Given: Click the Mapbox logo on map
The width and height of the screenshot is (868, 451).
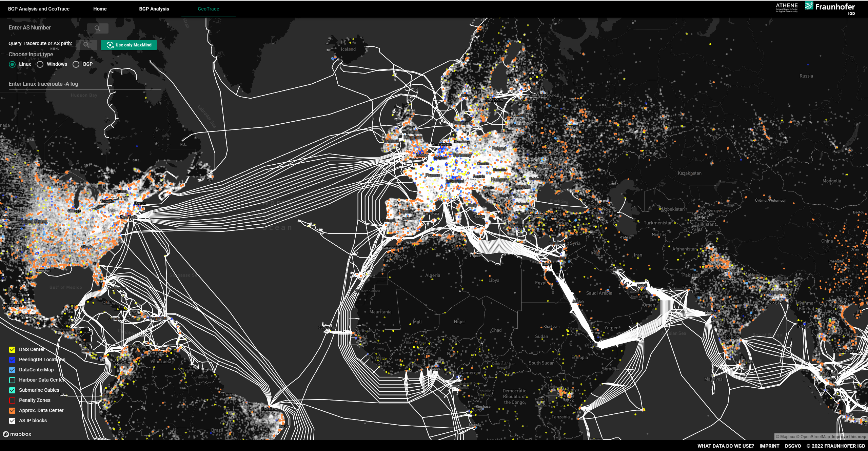Looking at the screenshot, I should pyautogui.click(x=17, y=434).
